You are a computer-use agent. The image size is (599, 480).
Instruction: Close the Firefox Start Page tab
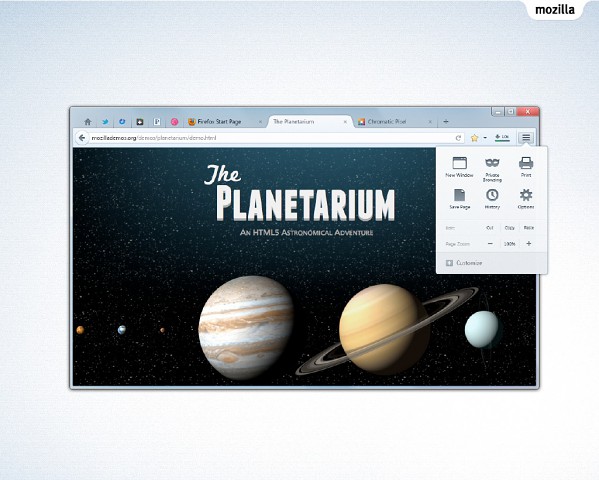tap(260, 122)
